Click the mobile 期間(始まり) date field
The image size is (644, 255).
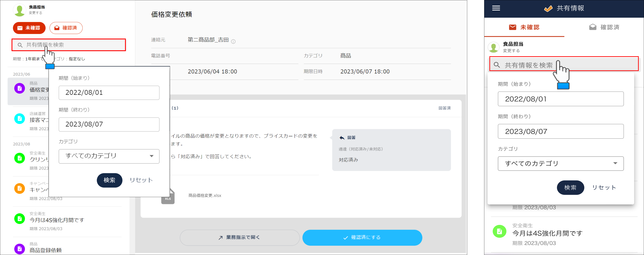(x=560, y=99)
